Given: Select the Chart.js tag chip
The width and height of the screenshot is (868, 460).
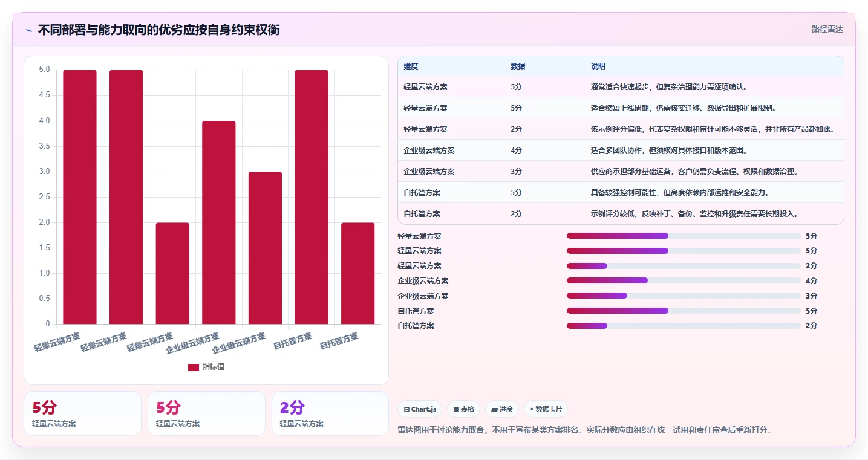Looking at the screenshot, I should tap(420, 409).
